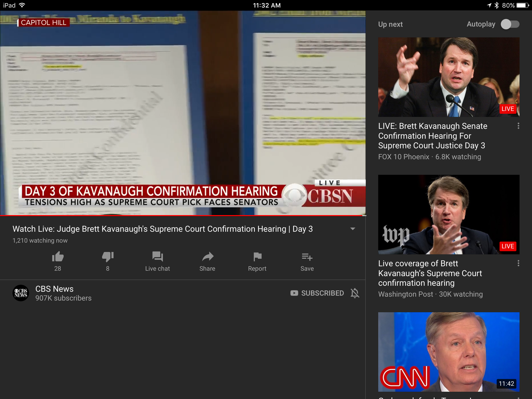Click '907K subscribers' text
The image size is (532, 399).
(x=63, y=298)
